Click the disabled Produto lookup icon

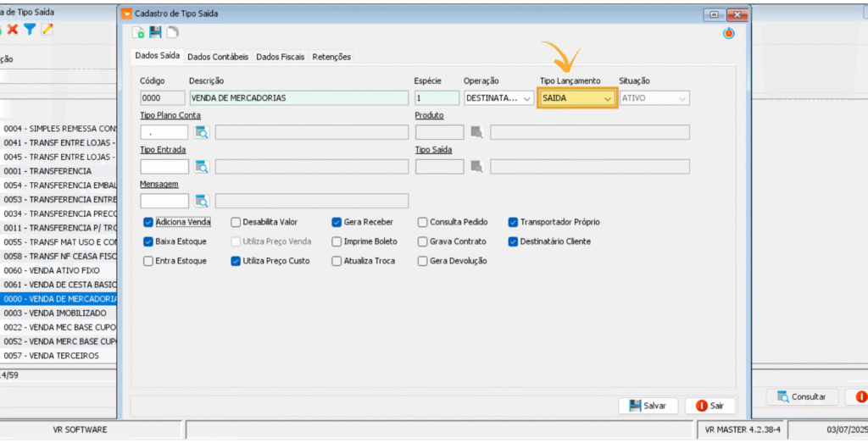(476, 132)
